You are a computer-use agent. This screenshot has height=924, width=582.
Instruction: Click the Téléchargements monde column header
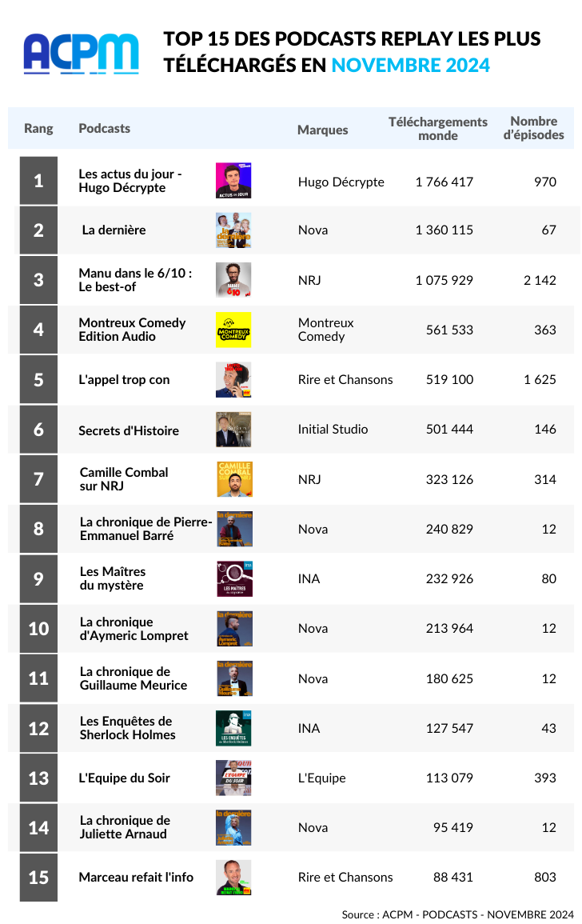[x=437, y=129]
